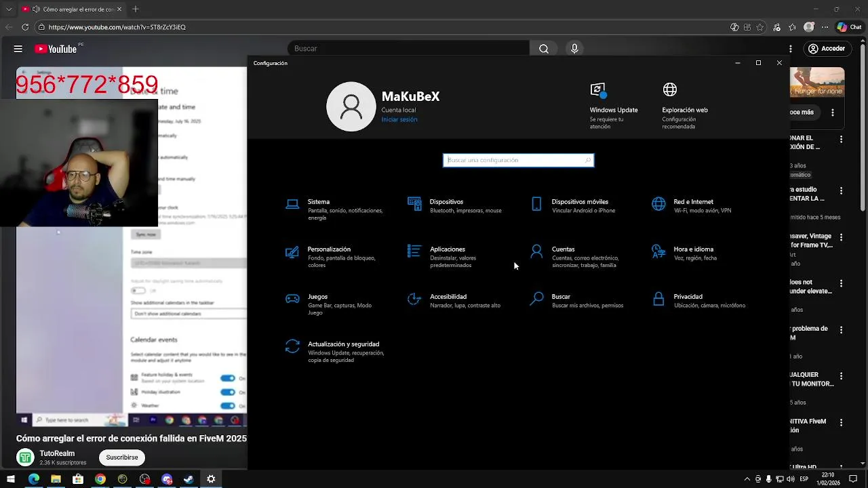This screenshot has width=868, height=488.
Task: Open Google Chrome from taskbar
Action: (x=100, y=479)
